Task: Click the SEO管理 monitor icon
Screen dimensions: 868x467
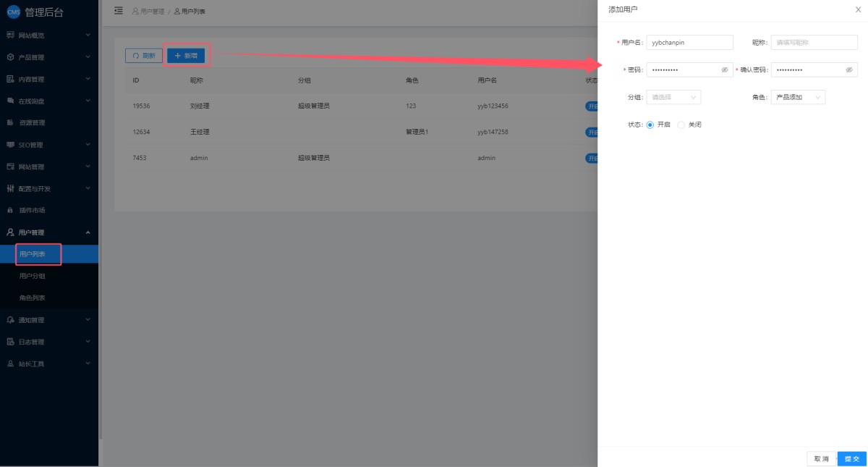Action: coord(10,145)
